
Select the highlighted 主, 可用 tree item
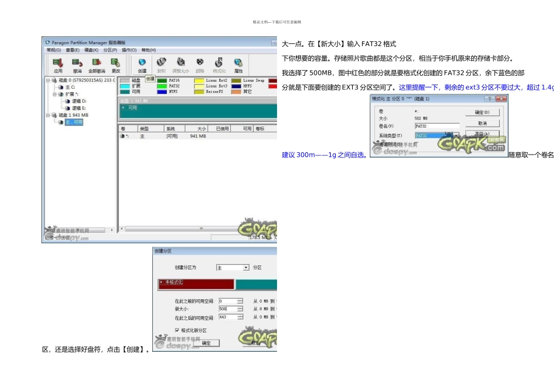(74, 123)
